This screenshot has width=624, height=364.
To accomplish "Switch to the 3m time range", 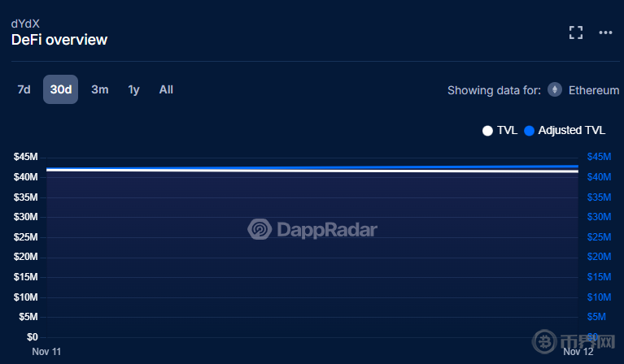I will point(100,89).
